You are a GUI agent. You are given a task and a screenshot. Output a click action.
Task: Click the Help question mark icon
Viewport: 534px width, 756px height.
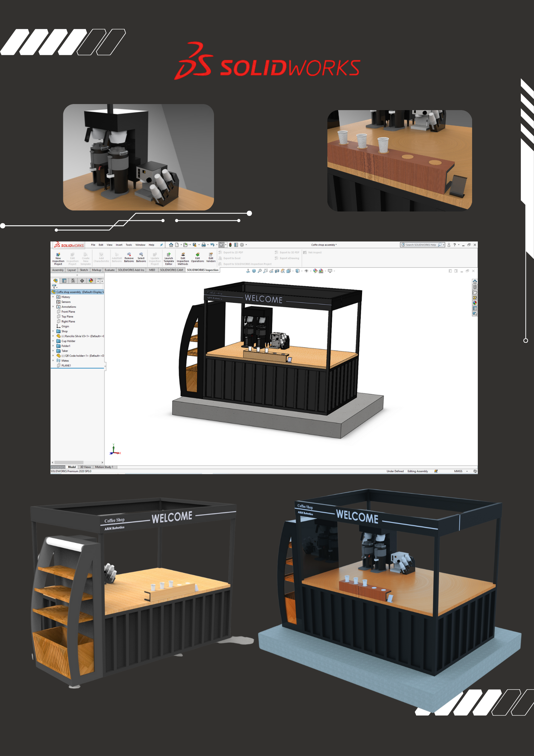tap(455, 245)
